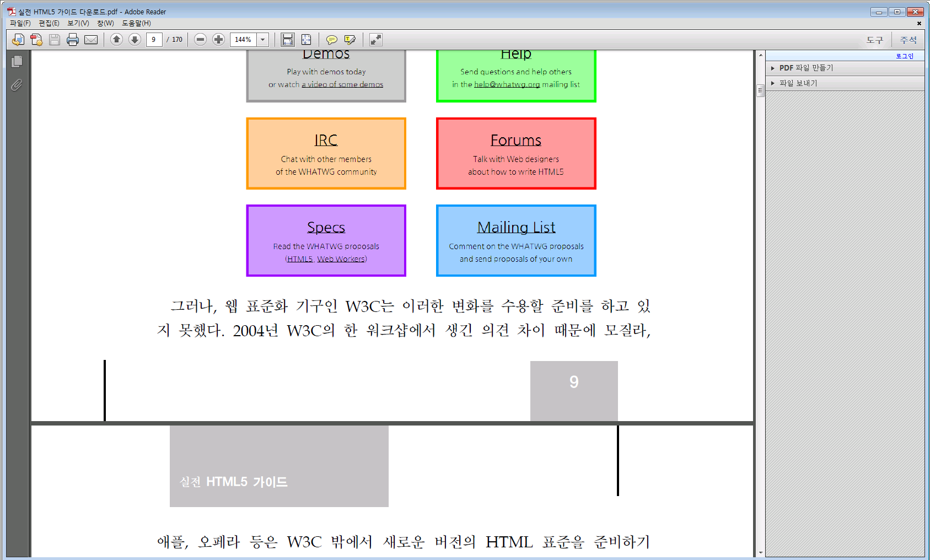Click the email envelope icon
The image size is (930, 560).
pyautogui.click(x=91, y=40)
